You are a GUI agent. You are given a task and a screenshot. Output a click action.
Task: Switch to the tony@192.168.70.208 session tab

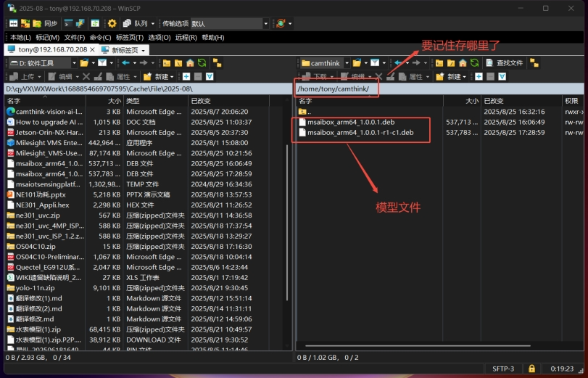(x=47, y=50)
